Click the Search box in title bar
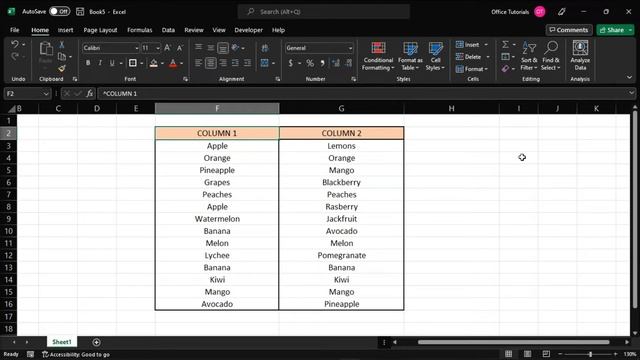Image resolution: width=640 pixels, height=360 pixels. [324, 12]
